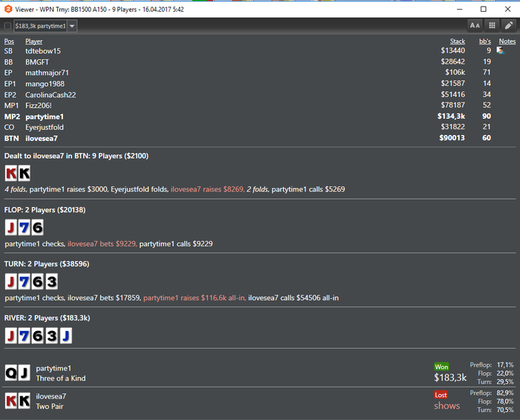Viewport: 520px width, 420px height.
Task: Click the green Won badge
Action: (x=441, y=367)
